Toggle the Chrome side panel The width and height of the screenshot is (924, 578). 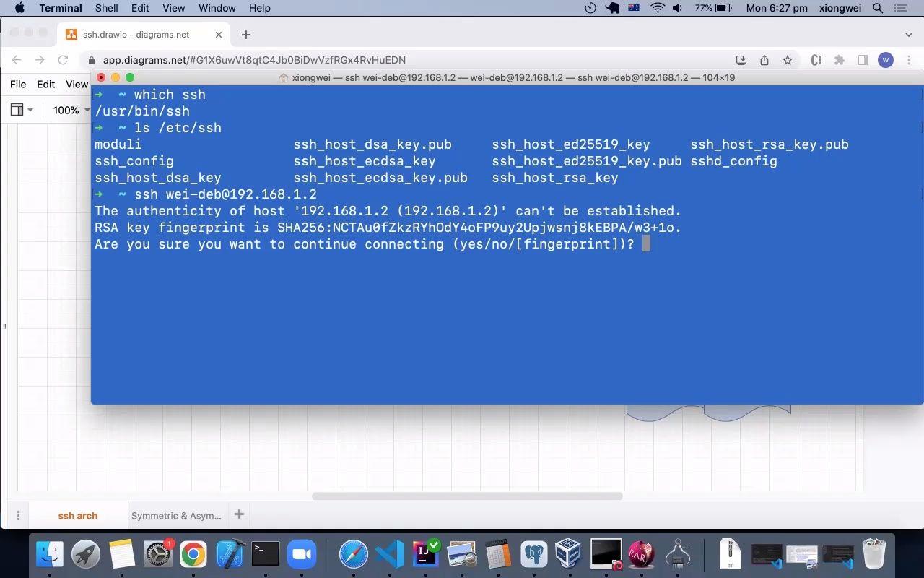pos(862,60)
